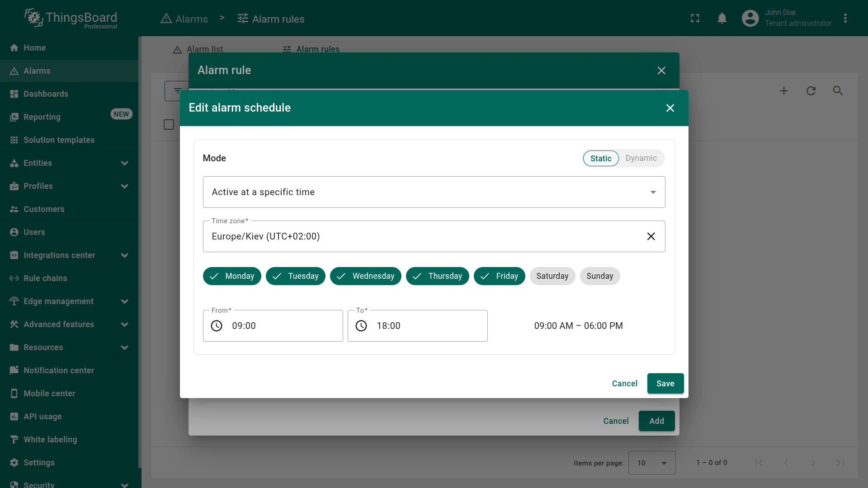Screen dimensions: 868x488
Task: Cancel the alarm schedule edit
Action: [x=624, y=384]
